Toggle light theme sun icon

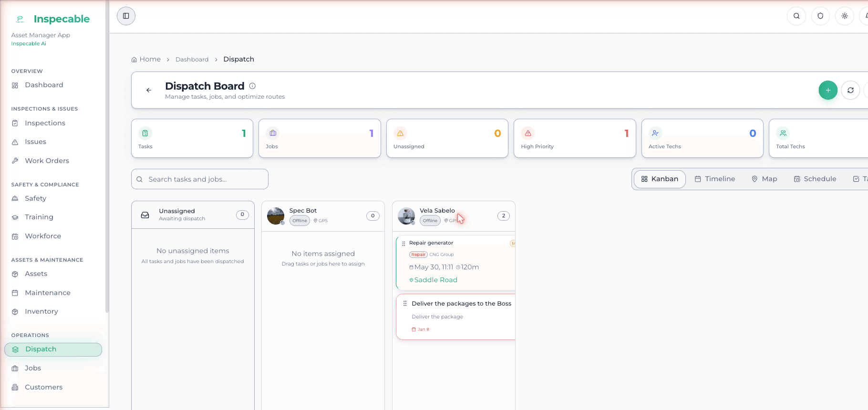pyautogui.click(x=845, y=16)
